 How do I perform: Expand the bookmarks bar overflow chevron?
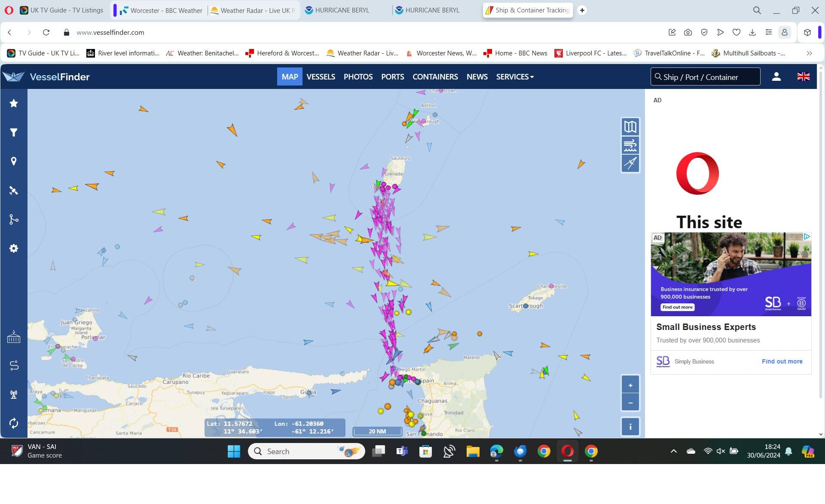point(809,53)
